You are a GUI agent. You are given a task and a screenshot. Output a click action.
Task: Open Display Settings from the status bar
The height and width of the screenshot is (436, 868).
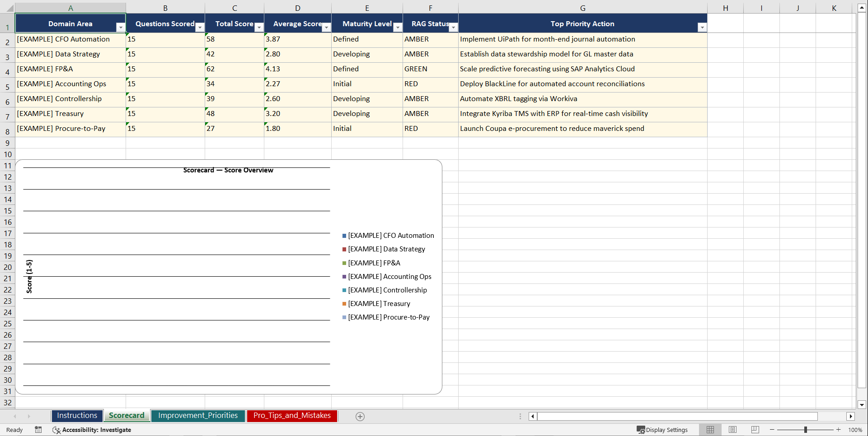tap(662, 430)
